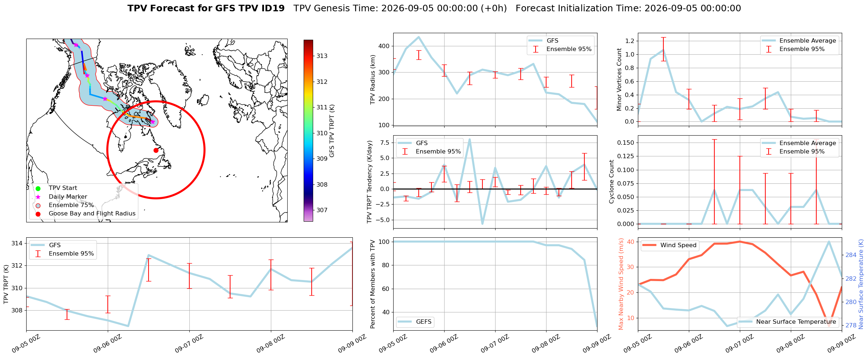Click the Near Surface Temperature legend line sample

point(745,322)
